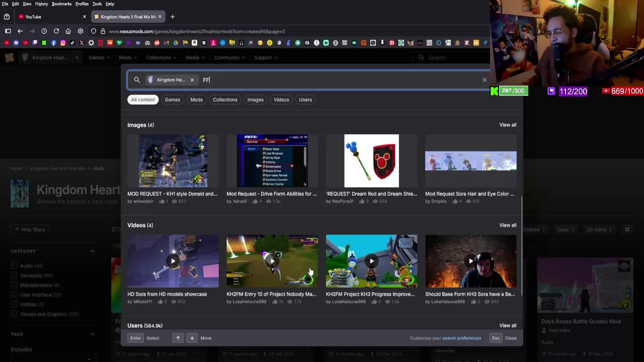Go back using the browser back arrow

coord(20,31)
